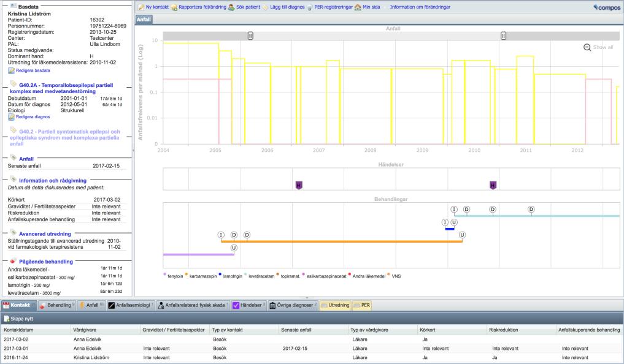Select the contact row dated 2016-11-24
Screen dimensions: 624x364
pyautogui.click(x=312, y=358)
